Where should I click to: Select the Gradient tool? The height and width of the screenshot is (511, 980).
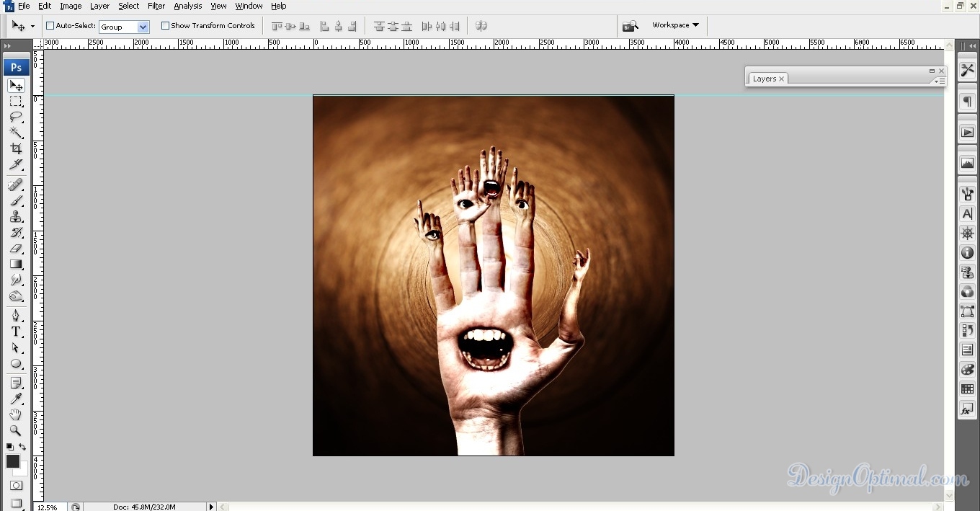click(16, 265)
